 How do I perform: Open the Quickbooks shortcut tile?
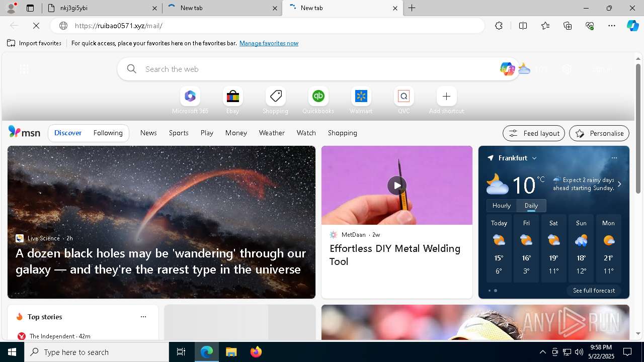(x=318, y=101)
